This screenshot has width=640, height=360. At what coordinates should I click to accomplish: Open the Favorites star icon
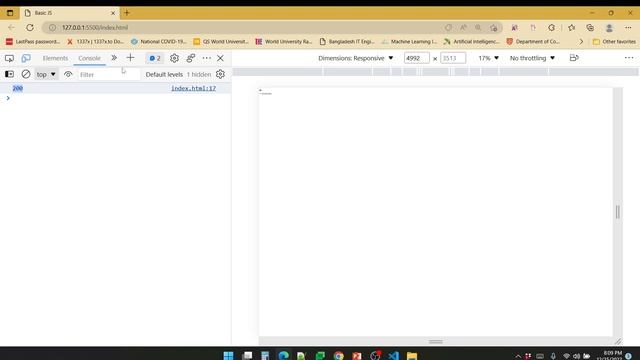[571, 27]
